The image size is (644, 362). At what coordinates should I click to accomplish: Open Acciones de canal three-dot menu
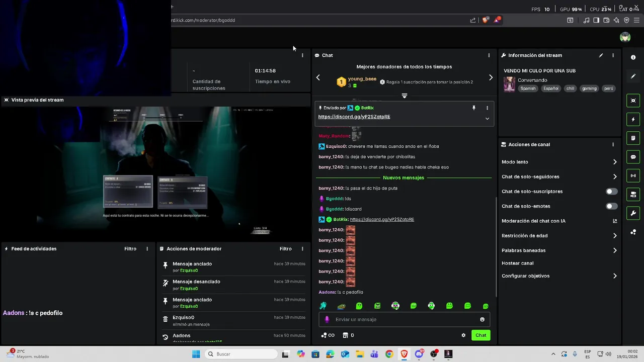[x=613, y=144]
